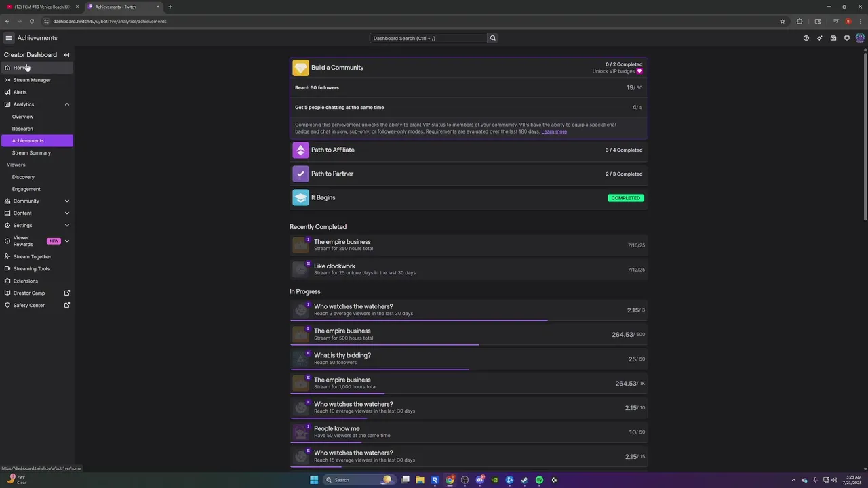This screenshot has height=488, width=868.
Task: Open the hamburger menu next to Achievements
Action: point(8,38)
